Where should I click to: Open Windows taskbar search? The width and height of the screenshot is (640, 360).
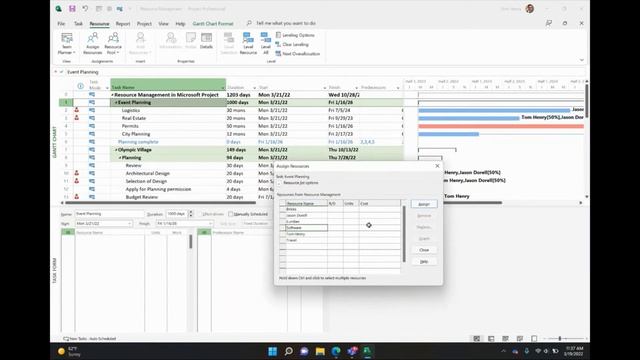[x=289, y=351]
